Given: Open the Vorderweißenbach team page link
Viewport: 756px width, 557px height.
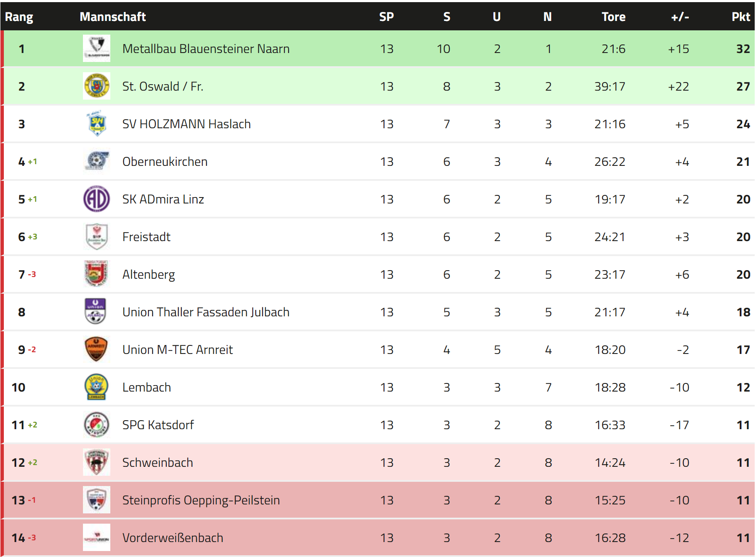Looking at the screenshot, I should (173, 538).
